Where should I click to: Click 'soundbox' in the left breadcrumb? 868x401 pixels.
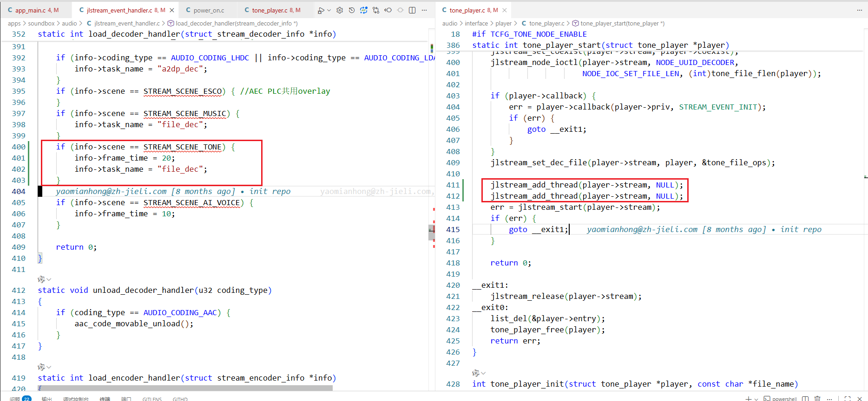tap(41, 23)
